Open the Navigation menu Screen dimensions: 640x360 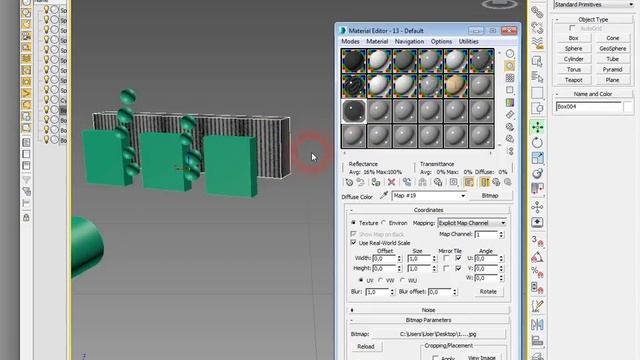click(409, 42)
